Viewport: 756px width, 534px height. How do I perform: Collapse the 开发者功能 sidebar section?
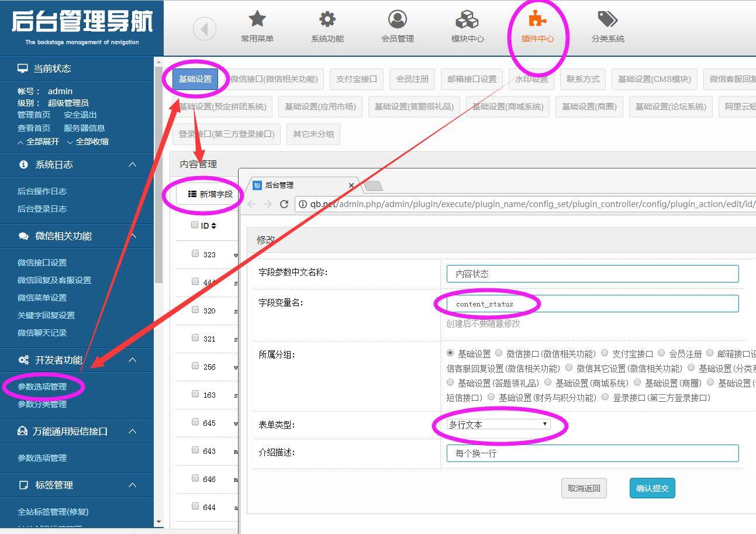[x=133, y=360]
